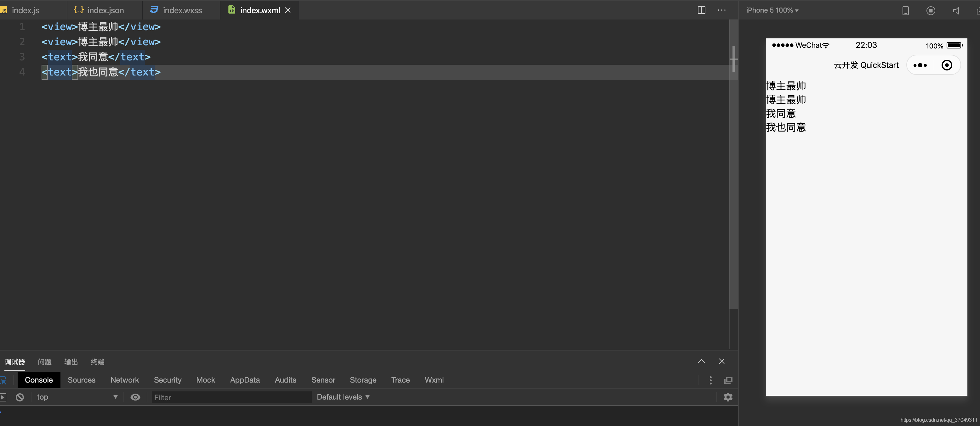Open the Network devtools tab
Screen dimensions: 980x426
coord(124,380)
